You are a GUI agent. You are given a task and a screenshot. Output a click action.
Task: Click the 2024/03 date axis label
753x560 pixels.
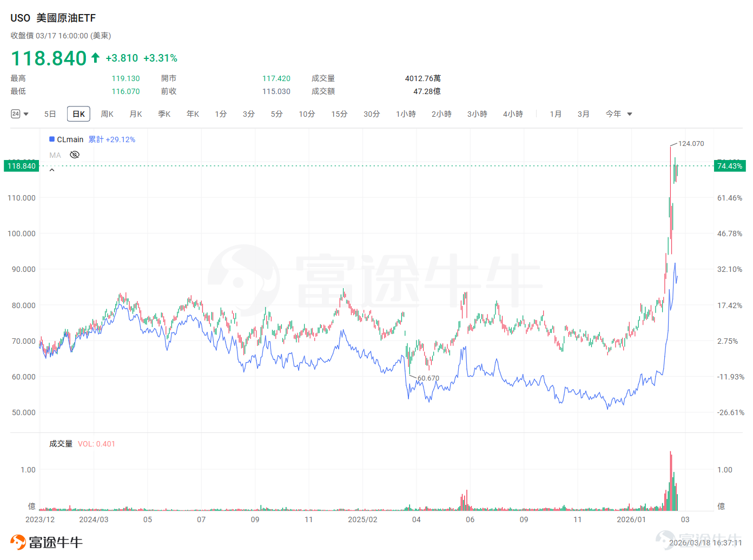click(94, 519)
